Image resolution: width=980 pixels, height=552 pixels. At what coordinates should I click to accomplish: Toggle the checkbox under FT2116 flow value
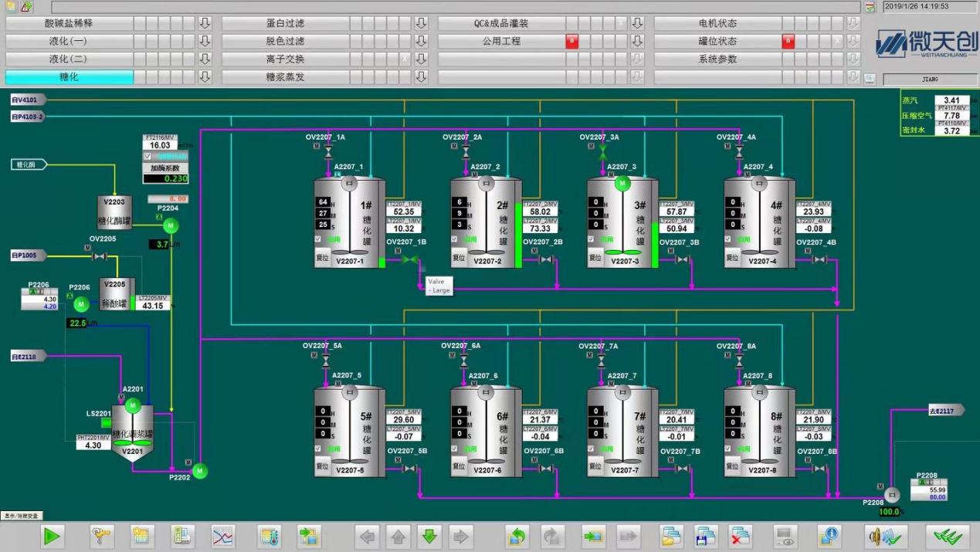point(148,156)
